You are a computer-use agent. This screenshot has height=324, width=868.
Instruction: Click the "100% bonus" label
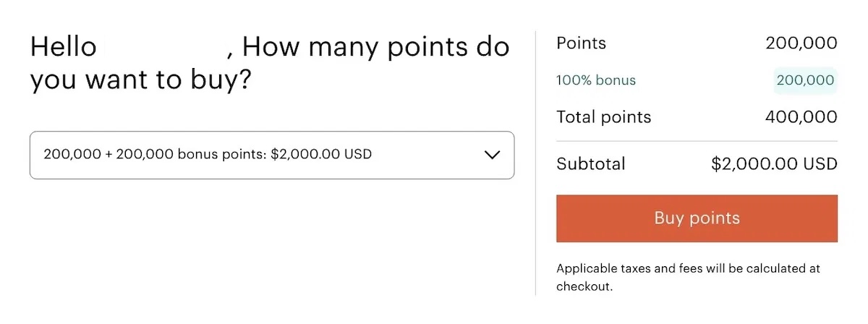(596, 80)
